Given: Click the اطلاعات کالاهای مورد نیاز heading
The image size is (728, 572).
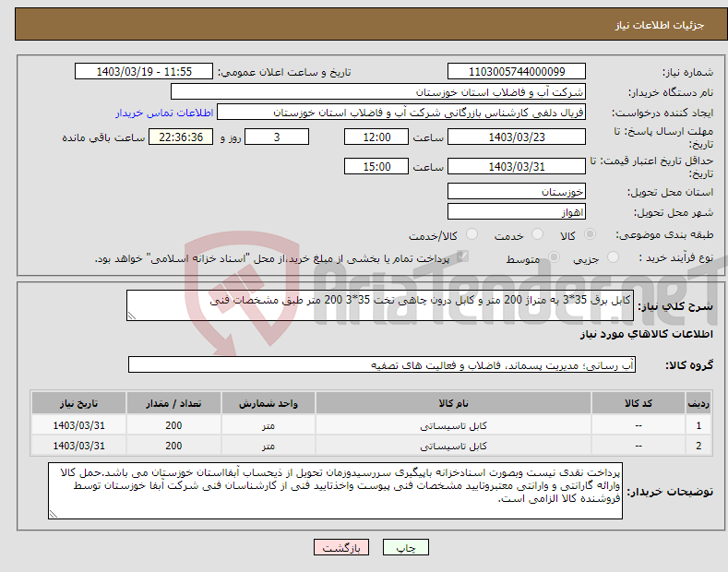Looking at the screenshot, I should tap(646, 334).
